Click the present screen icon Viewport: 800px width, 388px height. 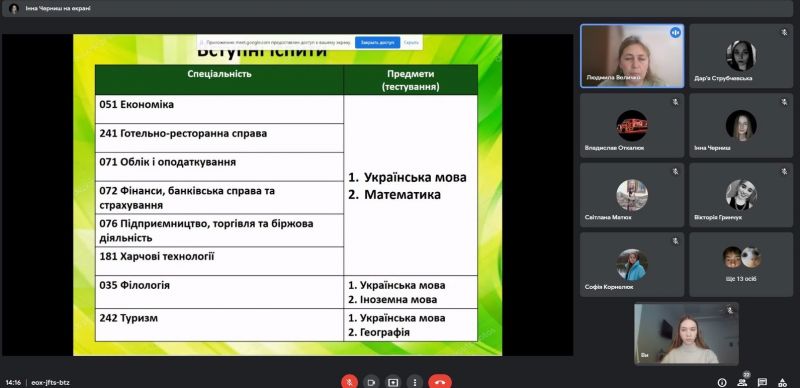tap(392, 382)
